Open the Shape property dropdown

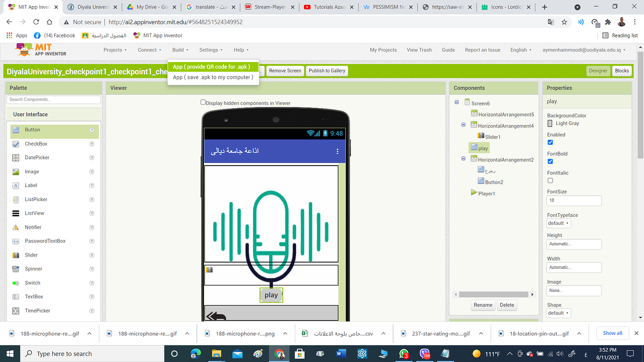(558, 313)
